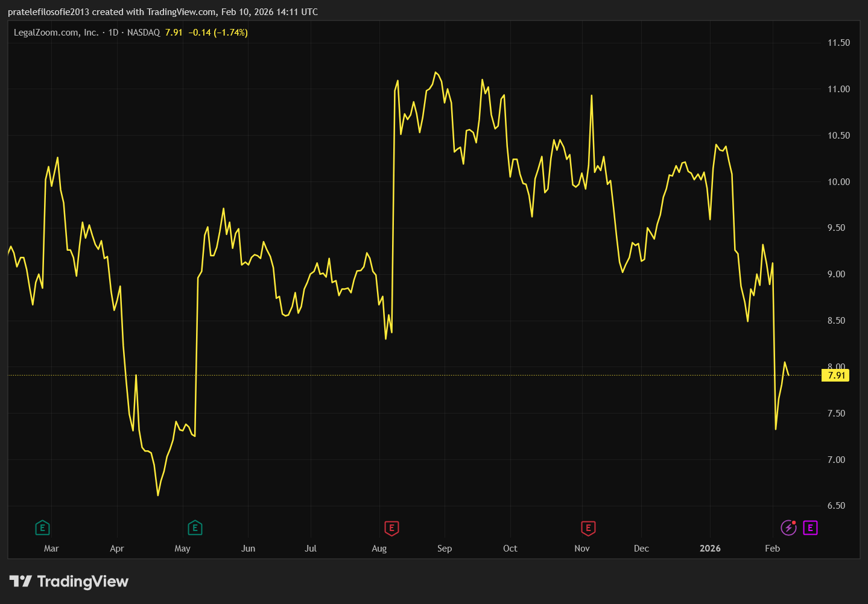Click the Feb label on the time axis

pyautogui.click(x=773, y=549)
